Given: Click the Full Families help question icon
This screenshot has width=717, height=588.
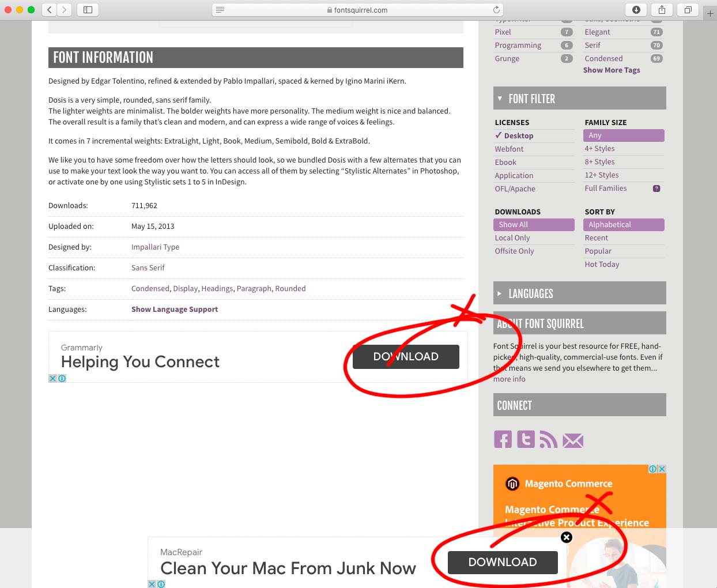Looking at the screenshot, I should point(656,189).
